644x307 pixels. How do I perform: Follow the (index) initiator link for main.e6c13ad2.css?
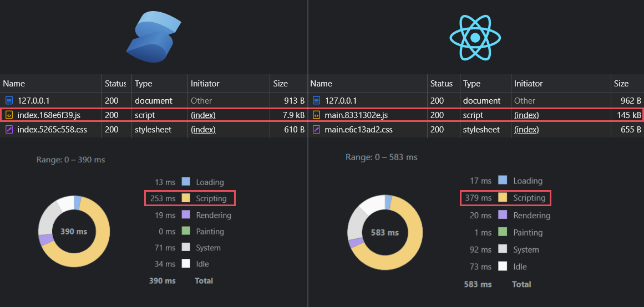click(x=526, y=130)
